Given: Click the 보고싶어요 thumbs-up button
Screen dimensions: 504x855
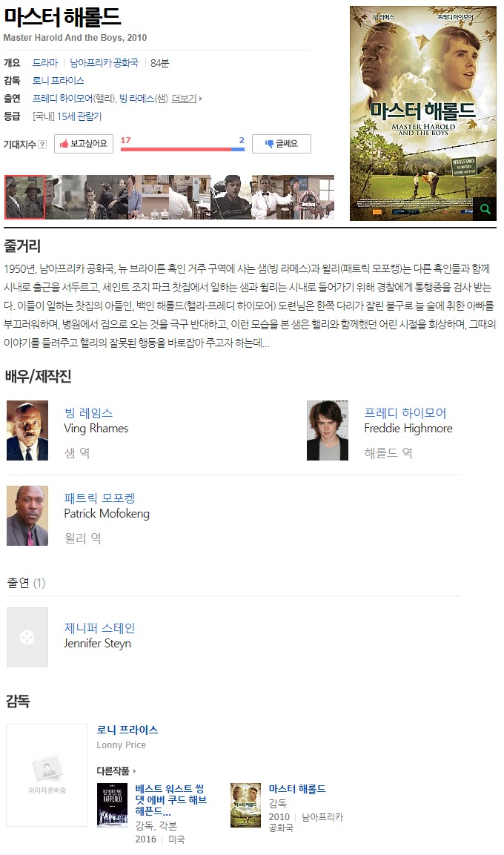Looking at the screenshot, I should coord(83,143).
